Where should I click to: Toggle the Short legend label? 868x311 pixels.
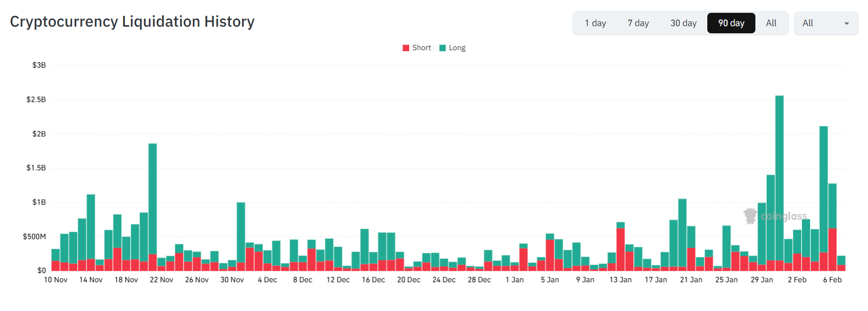pyautogui.click(x=421, y=48)
